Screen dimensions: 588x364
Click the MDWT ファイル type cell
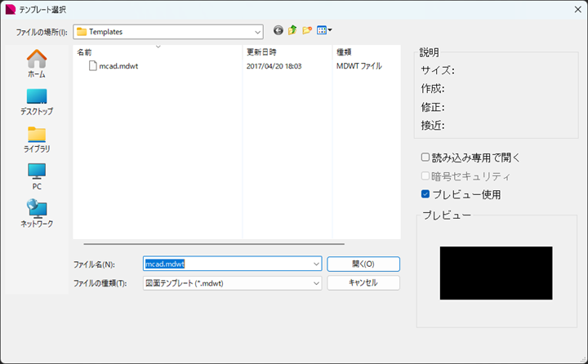(359, 66)
